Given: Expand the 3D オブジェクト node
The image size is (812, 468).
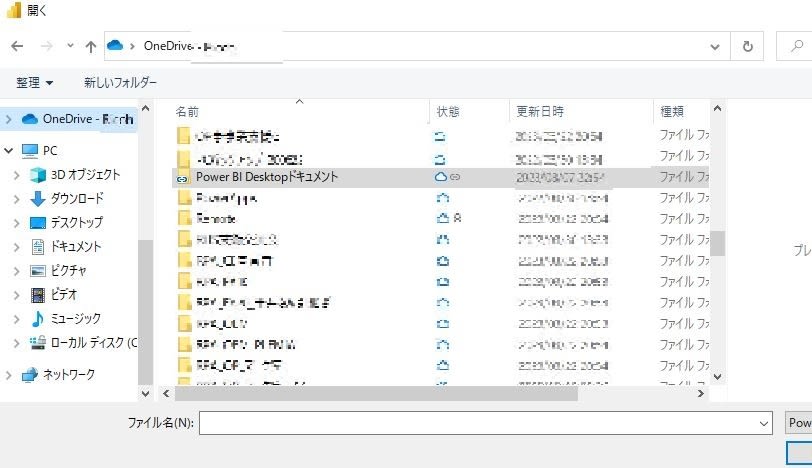Looking at the screenshot, I should pos(17,175).
